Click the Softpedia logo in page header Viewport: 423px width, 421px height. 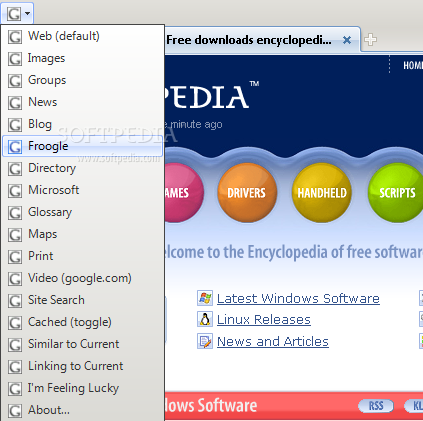coord(212,95)
